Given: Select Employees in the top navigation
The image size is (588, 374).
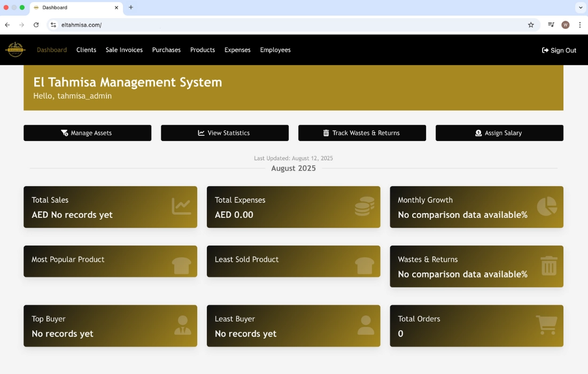Looking at the screenshot, I should [x=275, y=50].
